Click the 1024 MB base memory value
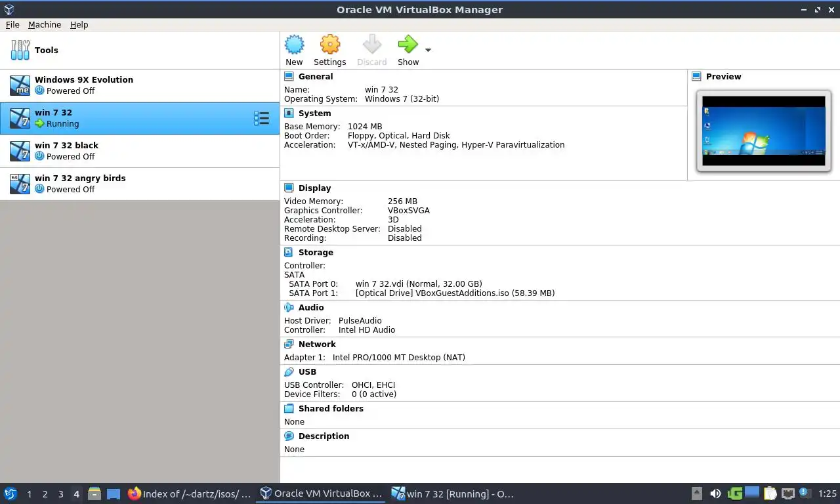The height and width of the screenshot is (504, 840). (x=365, y=127)
